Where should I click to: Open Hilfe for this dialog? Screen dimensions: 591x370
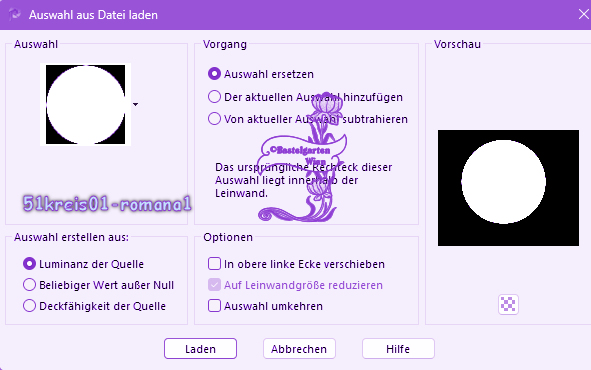coord(398,349)
